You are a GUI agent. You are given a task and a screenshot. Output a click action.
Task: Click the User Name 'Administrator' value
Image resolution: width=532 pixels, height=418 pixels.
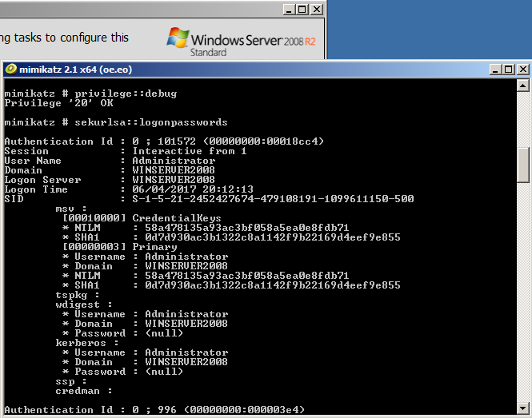(x=174, y=161)
